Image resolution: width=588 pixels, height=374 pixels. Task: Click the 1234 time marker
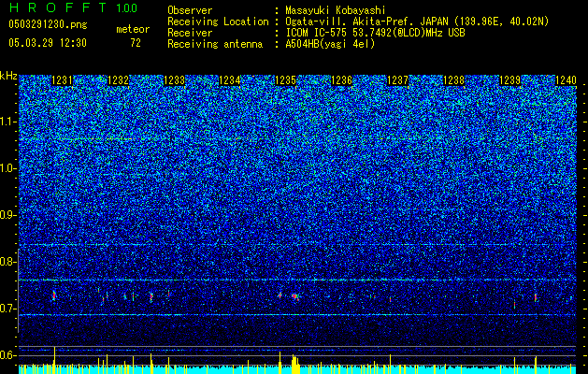point(230,80)
